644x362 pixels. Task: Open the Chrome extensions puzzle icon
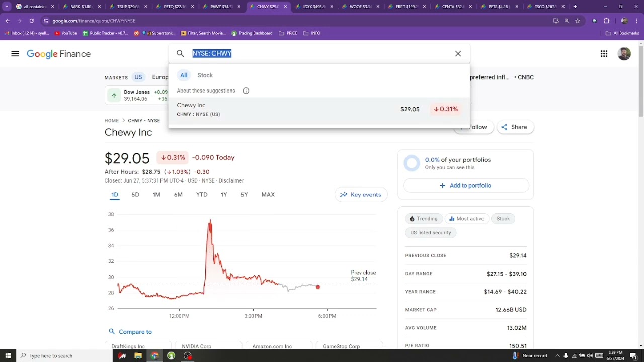tap(606, 21)
